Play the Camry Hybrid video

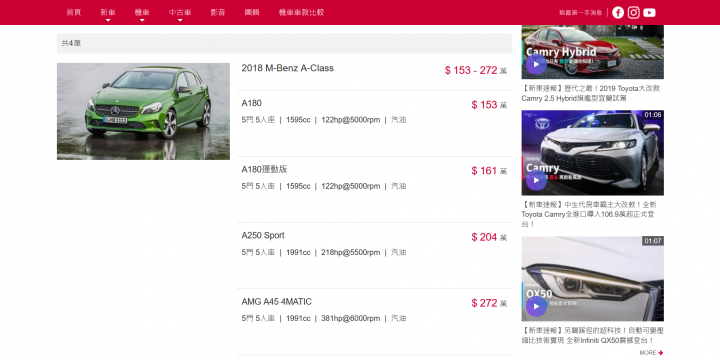536,64
